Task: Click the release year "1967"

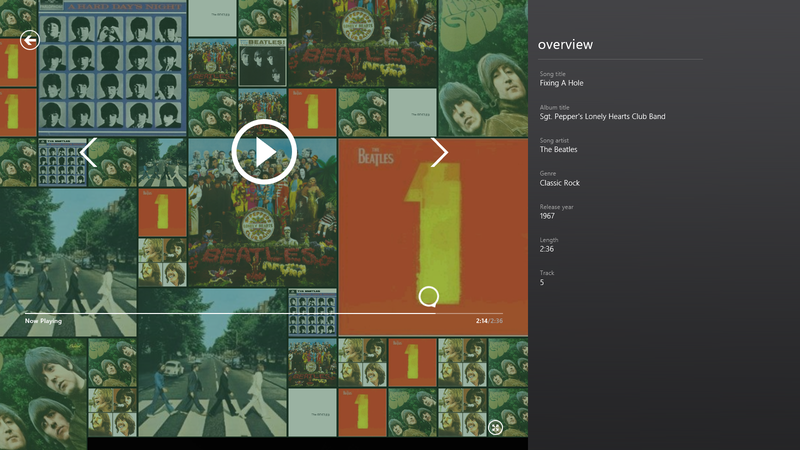Action: tap(547, 216)
